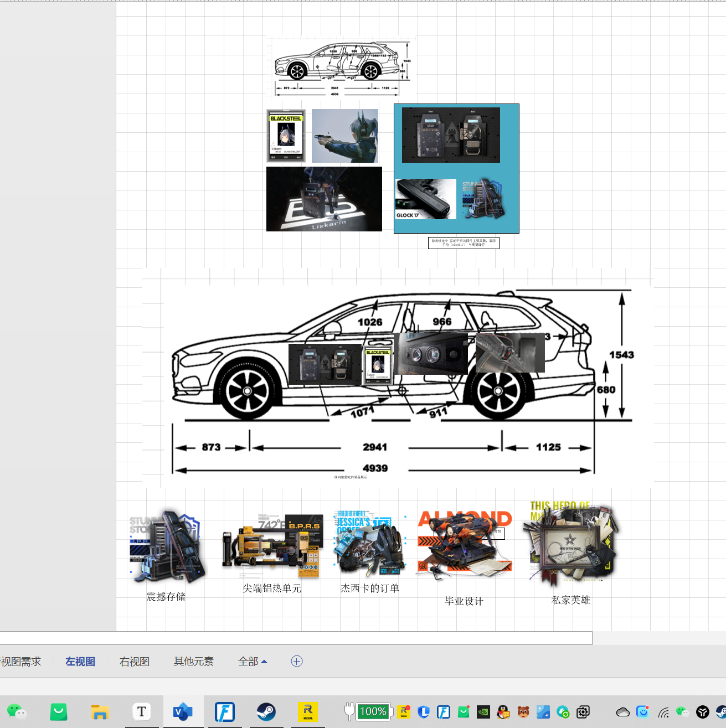Select the 尖端铝热单元 item image
Screen dimensions: 726x728
click(272, 546)
